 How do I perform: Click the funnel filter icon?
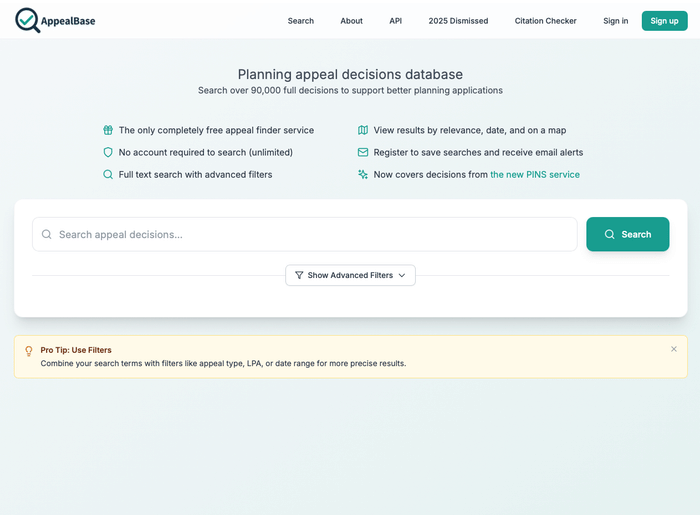click(299, 275)
